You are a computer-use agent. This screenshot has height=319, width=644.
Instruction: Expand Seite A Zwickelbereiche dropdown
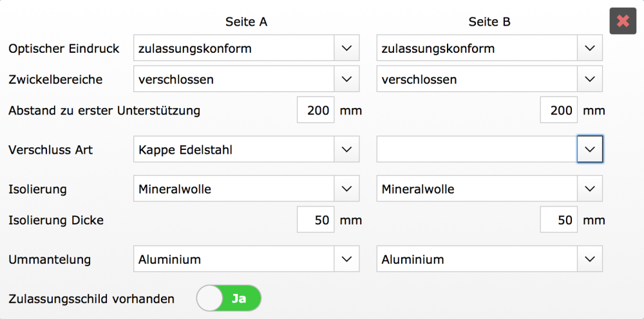[x=245, y=80]
